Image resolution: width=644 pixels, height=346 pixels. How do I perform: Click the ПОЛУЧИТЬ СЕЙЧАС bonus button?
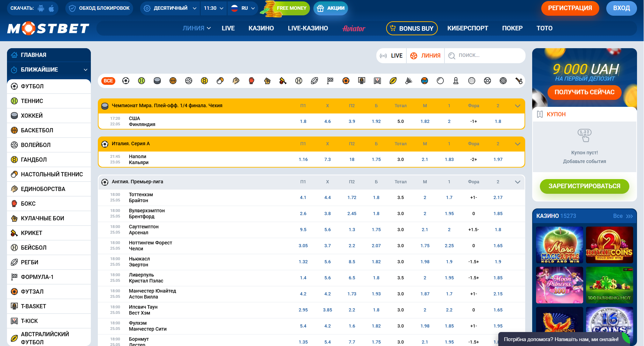tap(584, 92)
